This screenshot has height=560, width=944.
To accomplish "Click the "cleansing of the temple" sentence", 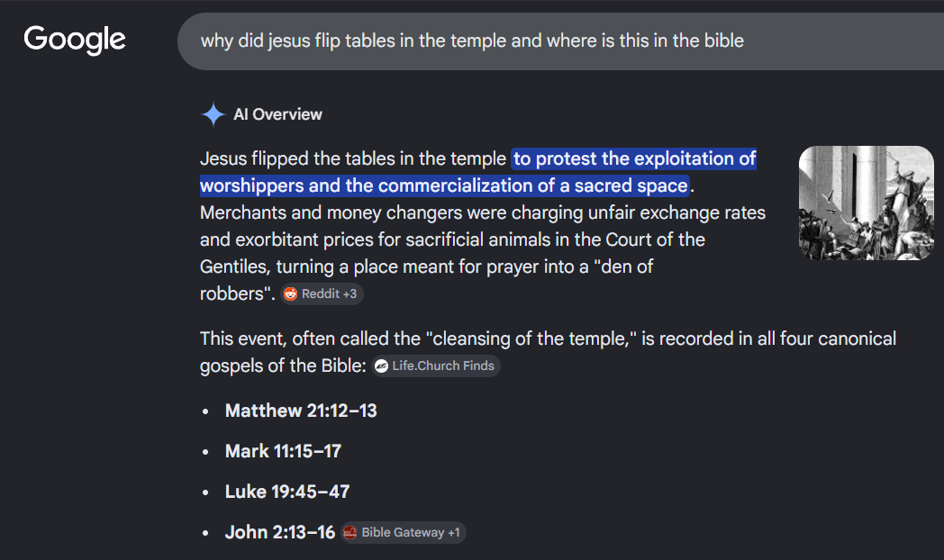I will tap(548, 352).
